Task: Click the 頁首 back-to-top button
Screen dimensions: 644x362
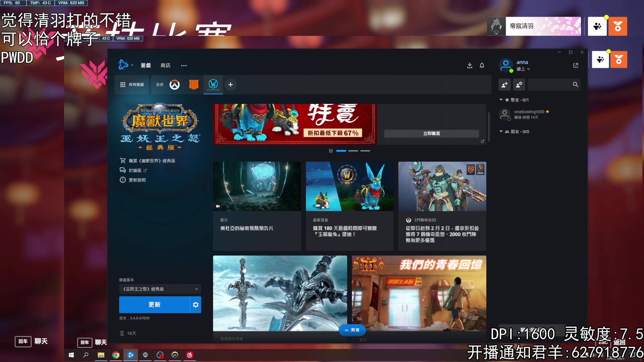Action: point(352,330)
